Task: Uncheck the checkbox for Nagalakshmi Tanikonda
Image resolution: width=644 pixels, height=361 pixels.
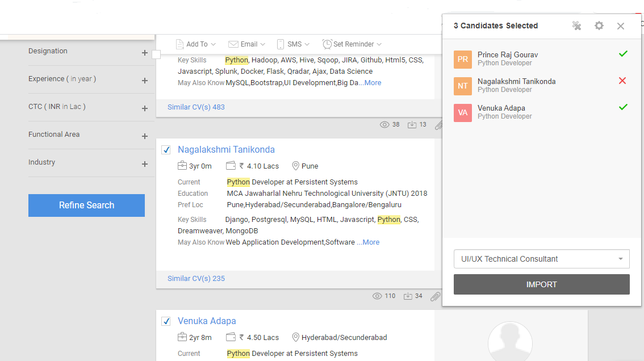Action: pyautogui.click(x=166, y=150)
